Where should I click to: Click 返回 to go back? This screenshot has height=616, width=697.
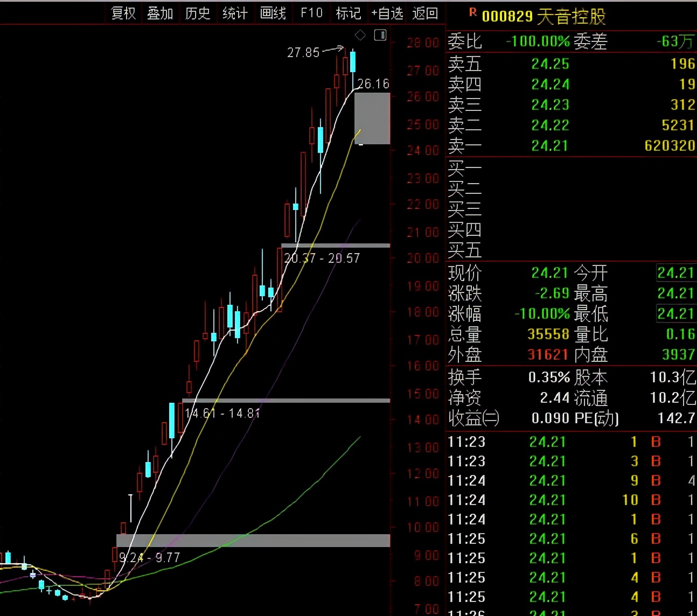425,13
